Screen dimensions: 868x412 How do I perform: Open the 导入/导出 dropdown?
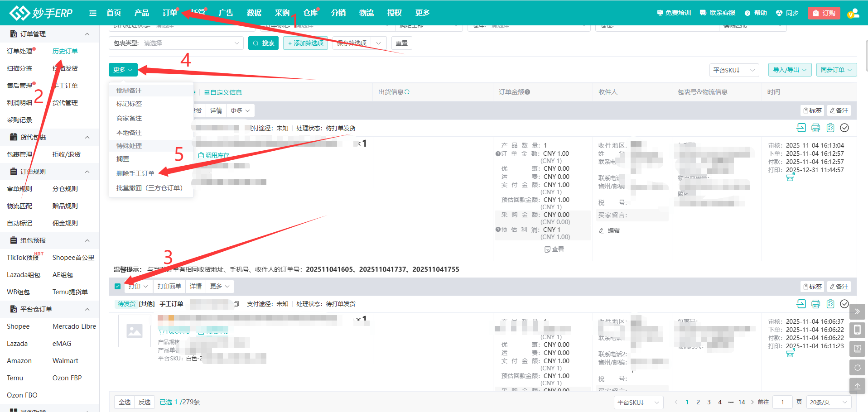[790, 70]
